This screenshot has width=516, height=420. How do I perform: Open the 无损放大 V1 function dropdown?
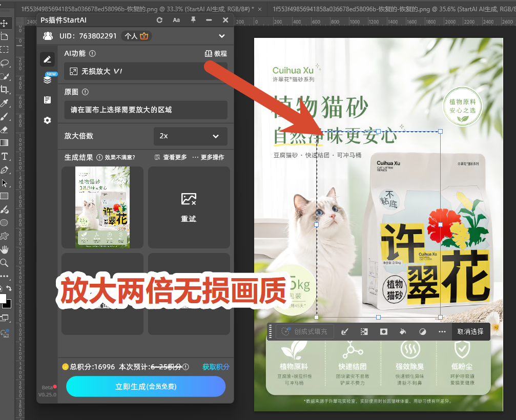pos(146,71)
